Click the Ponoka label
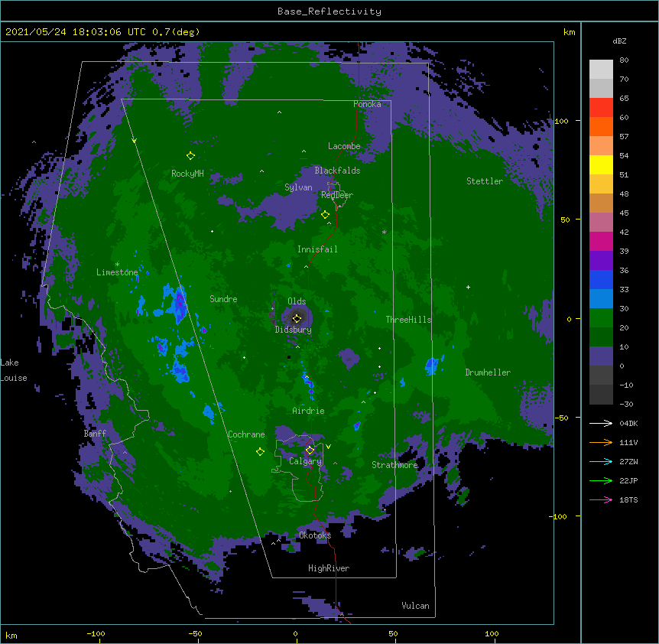This screenshot has width=659, height=644. [367, 104]
